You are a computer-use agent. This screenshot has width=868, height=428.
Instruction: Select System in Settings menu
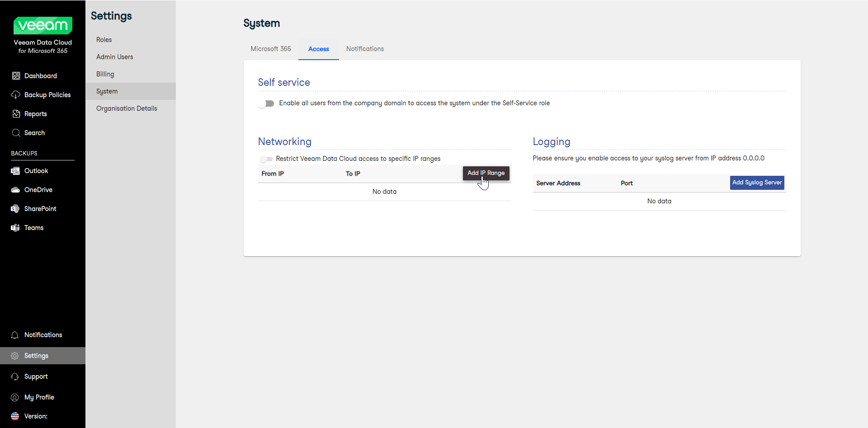pos(131,91)
